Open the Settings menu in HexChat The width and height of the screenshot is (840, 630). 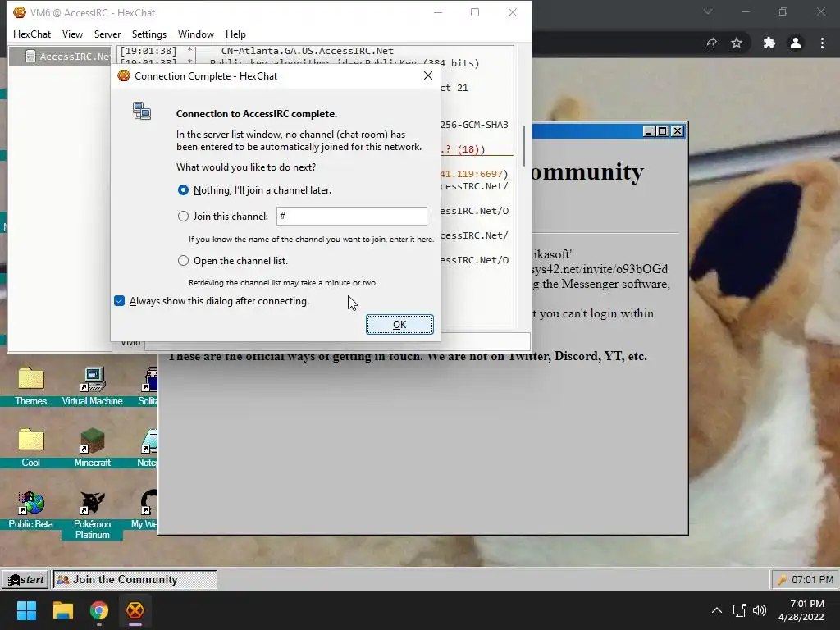point(149,34)
